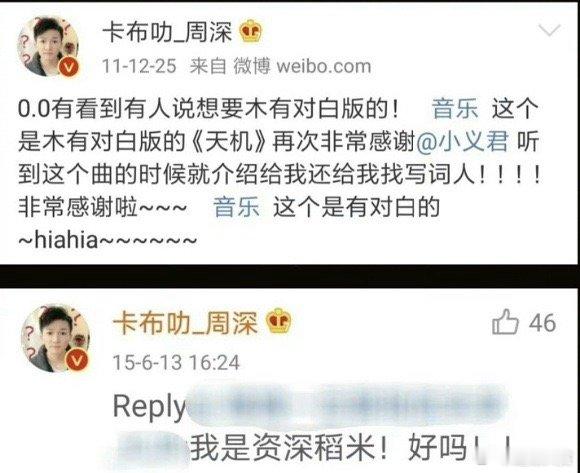Tap the lower comment's profile avatar
Screen dimensions: 580x473
pyautogui.click(x=55, y=338)
